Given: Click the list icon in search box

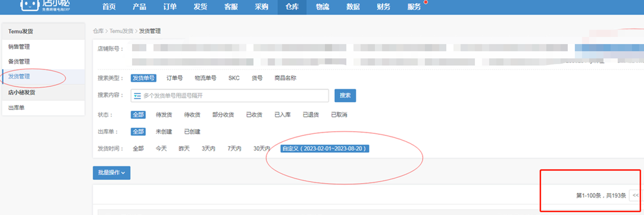Looking at the screenshot, I should click(138, 96).
